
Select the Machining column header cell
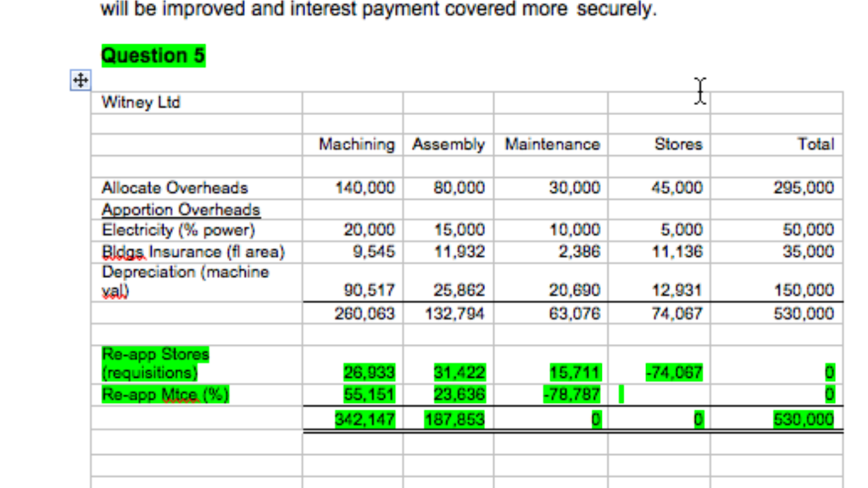(356, 144)
